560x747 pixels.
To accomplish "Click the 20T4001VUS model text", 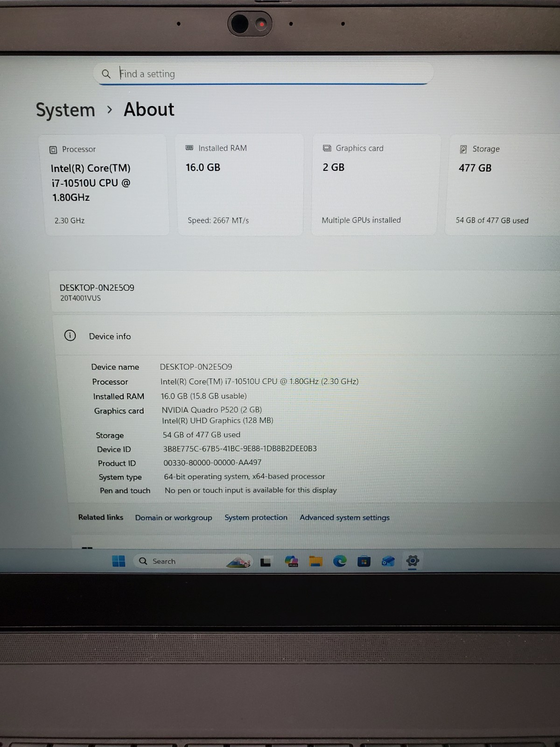I will (80, 298).
